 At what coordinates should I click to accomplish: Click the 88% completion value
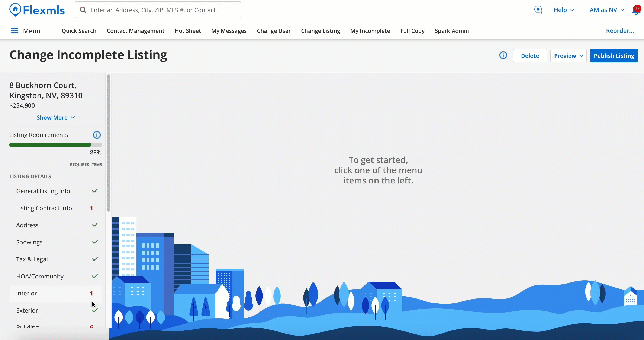tap(96, 152)
